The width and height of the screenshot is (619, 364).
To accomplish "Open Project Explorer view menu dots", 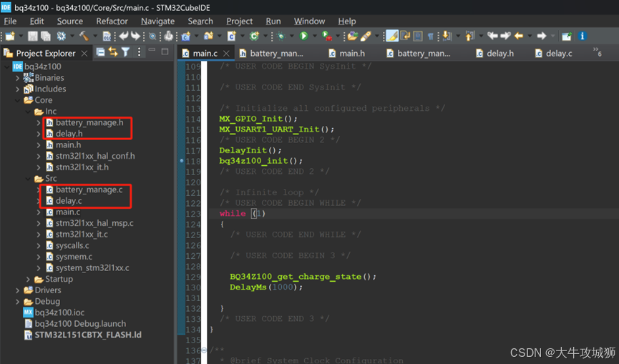I will click(x=139, y=51).
